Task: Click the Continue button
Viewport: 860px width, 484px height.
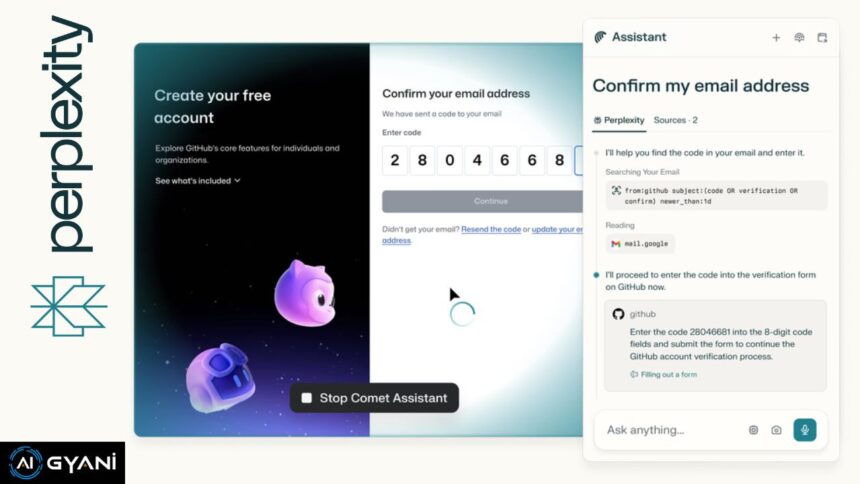Action: (x=483, y=201)
